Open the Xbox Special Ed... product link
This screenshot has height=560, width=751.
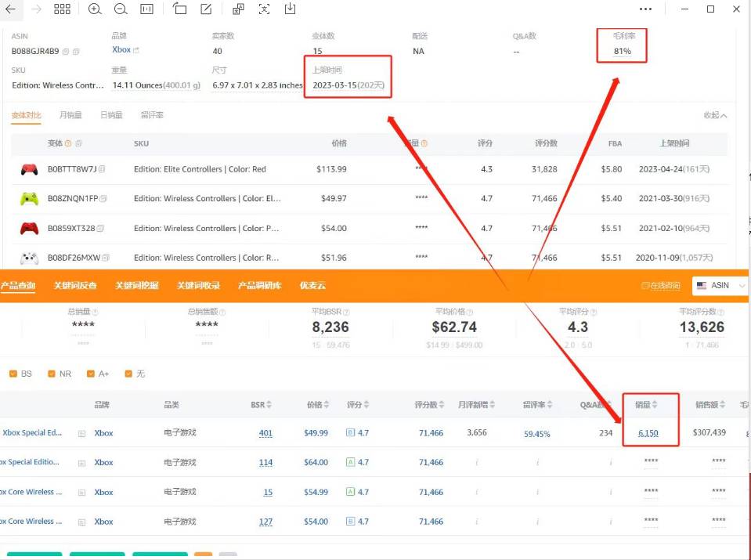click(32, 432)
